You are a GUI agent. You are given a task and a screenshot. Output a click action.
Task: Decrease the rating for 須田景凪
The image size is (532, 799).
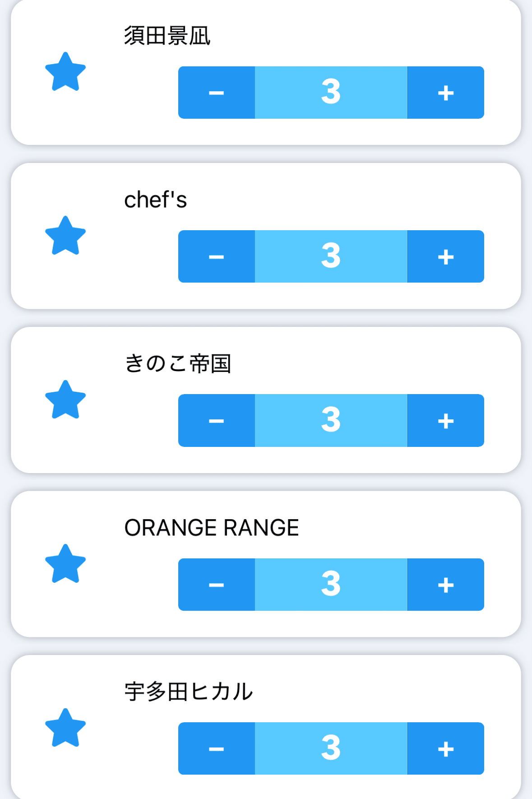tap(217, 93)
